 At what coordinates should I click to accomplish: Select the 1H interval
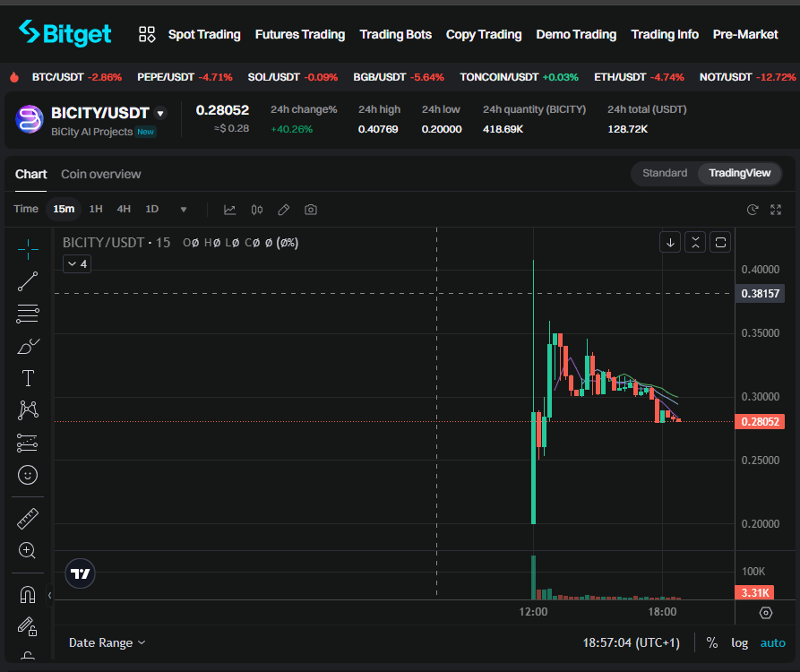coord(96,209)
